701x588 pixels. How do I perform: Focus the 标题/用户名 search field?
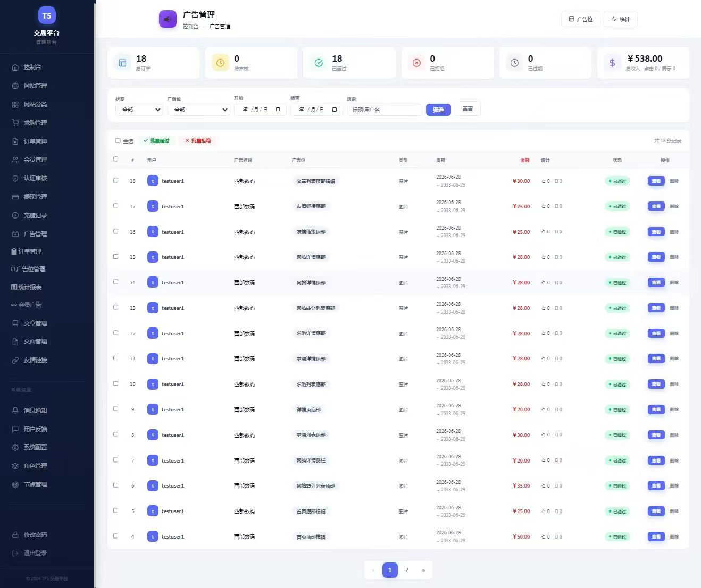pos(384,110)
